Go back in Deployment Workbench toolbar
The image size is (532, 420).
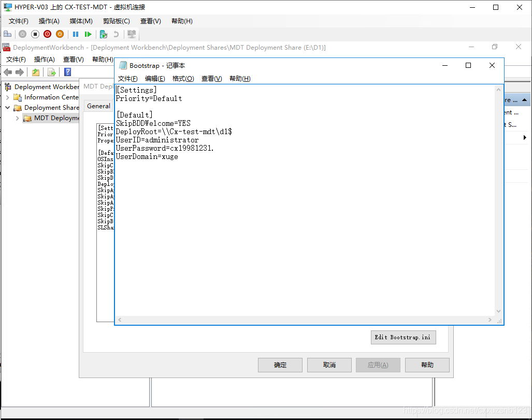8,72
